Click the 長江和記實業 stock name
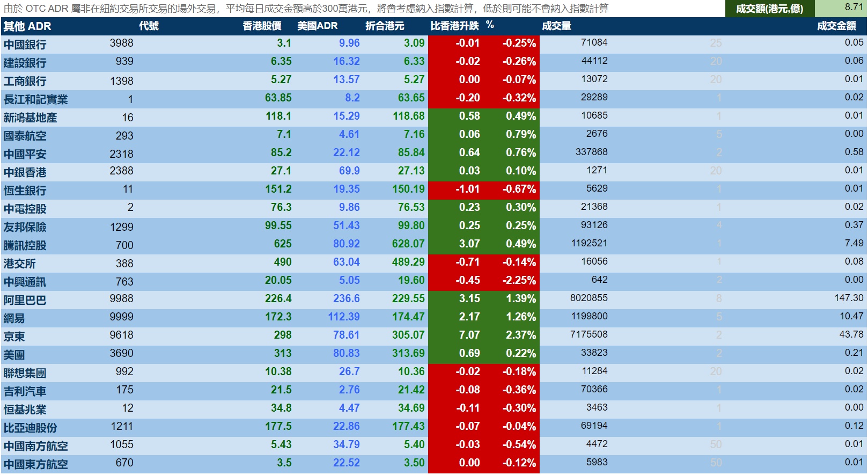 (35, 99)
